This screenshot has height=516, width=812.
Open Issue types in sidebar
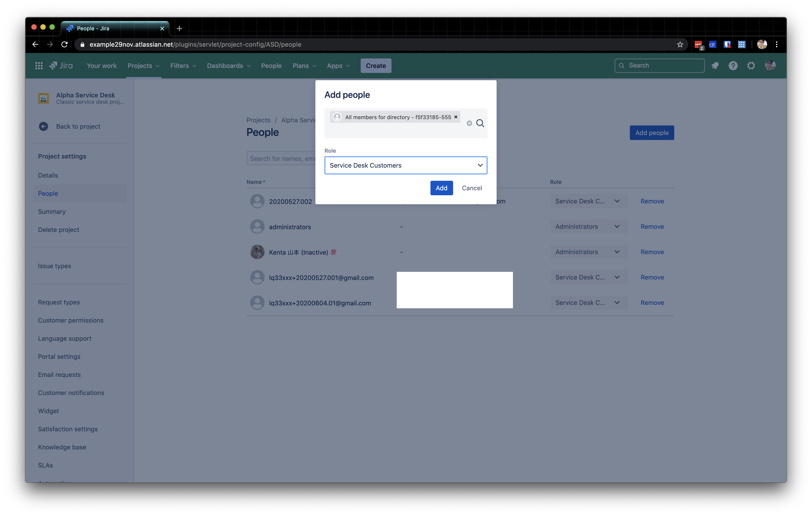54,266
